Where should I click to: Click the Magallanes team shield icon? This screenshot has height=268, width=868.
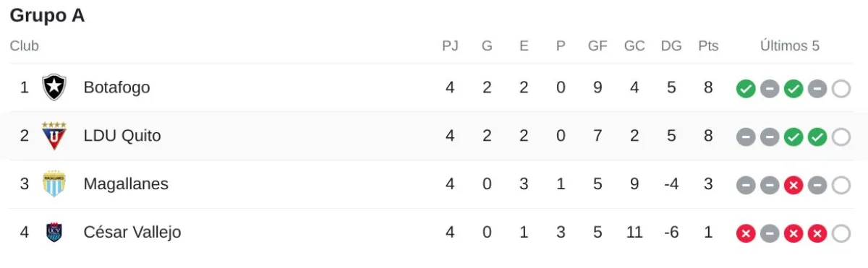click(x=54, y=184)
